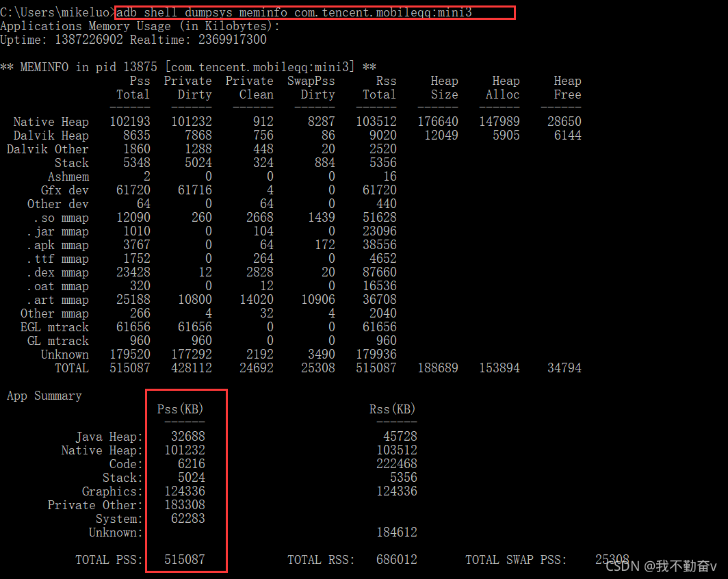This screenshot has height=579, width=728.
Task: Click the Pss(KB) header in App Summary
Action: pyautogui.click(x=181, y=409)
